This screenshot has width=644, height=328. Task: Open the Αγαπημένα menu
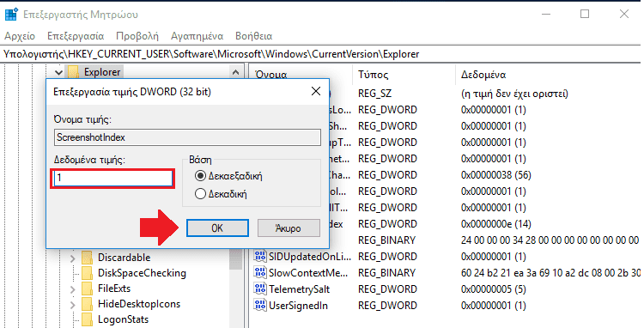coord(197,36)
